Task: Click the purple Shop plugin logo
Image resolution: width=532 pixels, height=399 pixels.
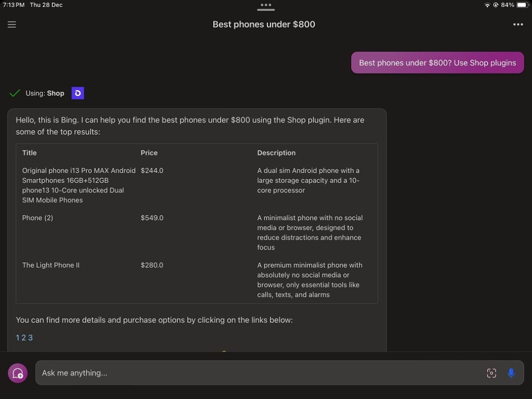Action: click(78, 93)
